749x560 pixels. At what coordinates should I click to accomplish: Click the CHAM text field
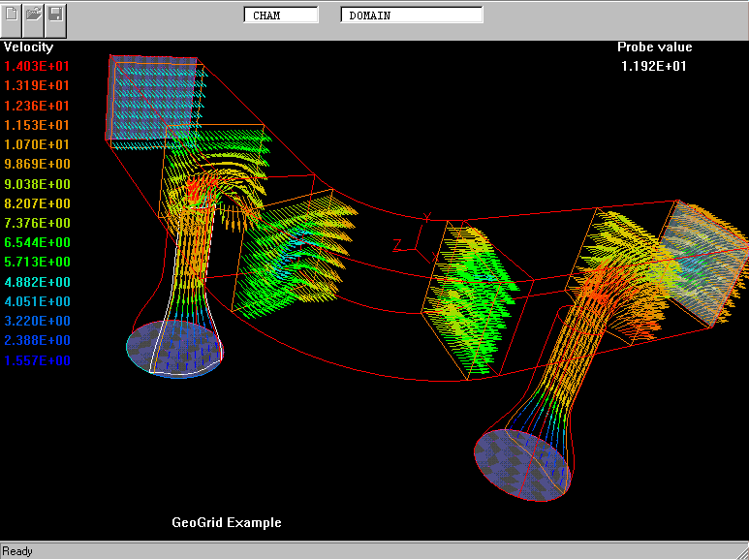(x=280, y=16)
